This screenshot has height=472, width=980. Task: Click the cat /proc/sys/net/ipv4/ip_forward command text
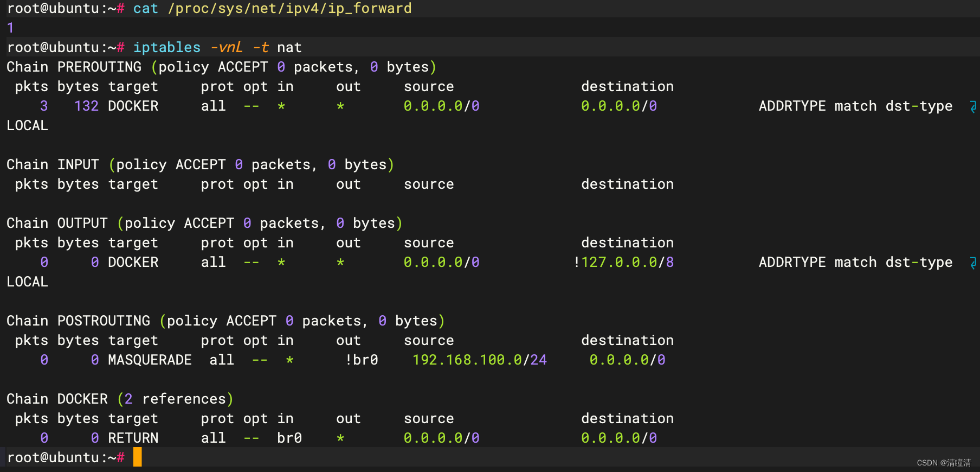272,9
